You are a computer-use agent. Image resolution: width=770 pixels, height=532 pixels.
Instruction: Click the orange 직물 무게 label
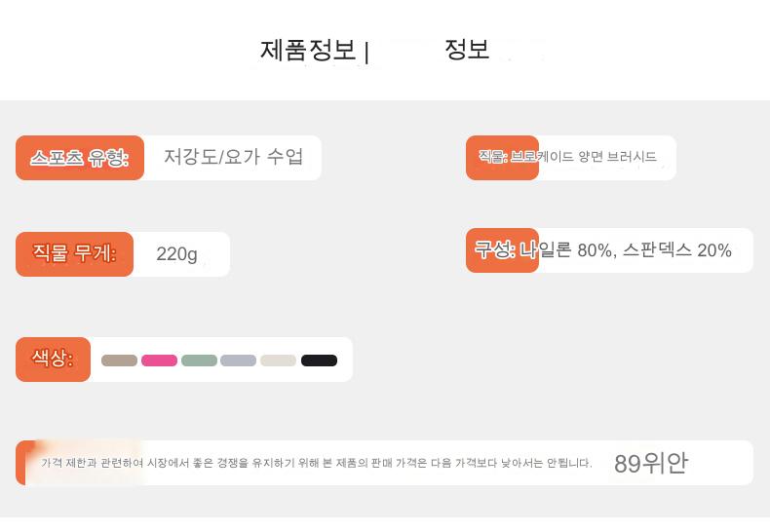point(75,254)
